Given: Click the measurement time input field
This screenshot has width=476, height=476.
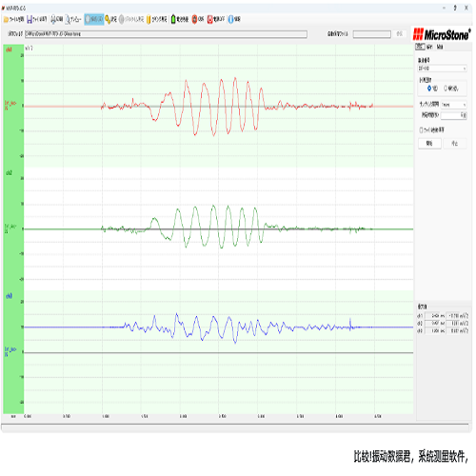Looking at the screenshot, I should click(x=453, y=115).
